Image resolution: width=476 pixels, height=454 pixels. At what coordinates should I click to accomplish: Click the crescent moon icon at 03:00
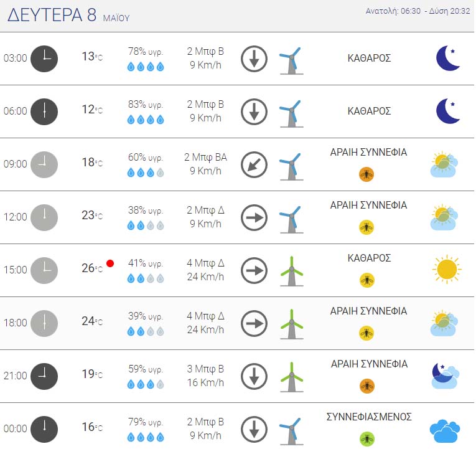[x=448, y=58]
